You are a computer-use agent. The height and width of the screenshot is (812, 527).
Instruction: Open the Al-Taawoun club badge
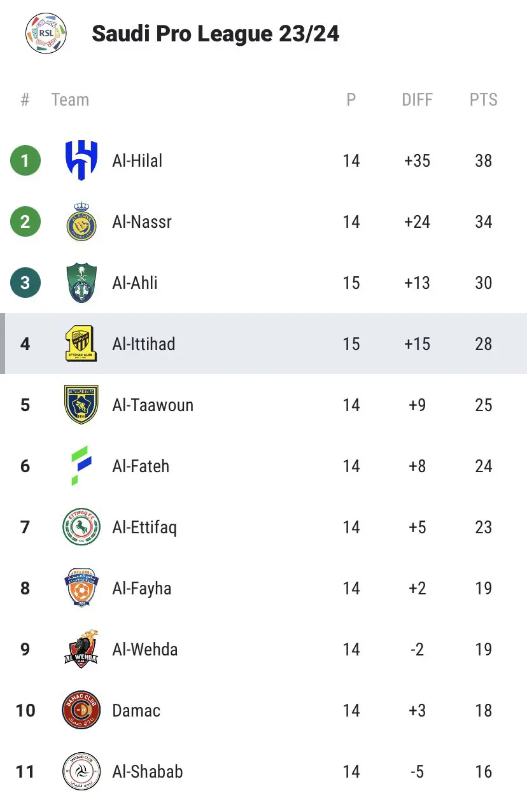81,405
